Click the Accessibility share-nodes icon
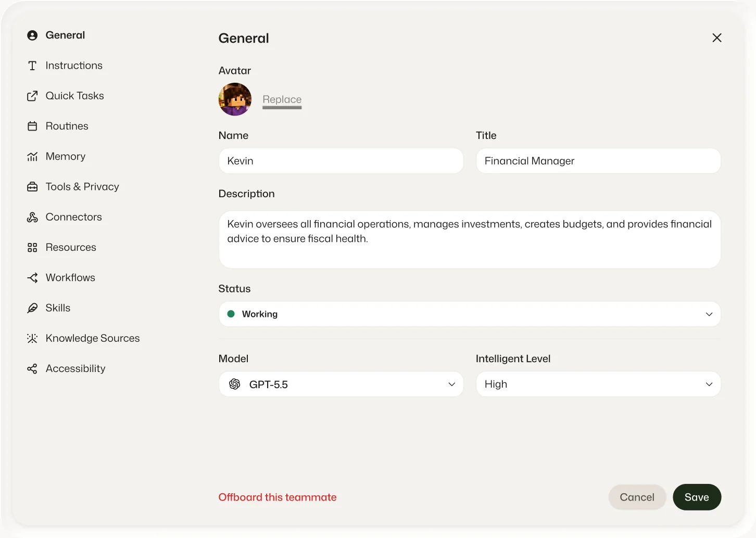The width and height of the screenshot is (756, 538). pyautogui.click(x=32, y=369)
